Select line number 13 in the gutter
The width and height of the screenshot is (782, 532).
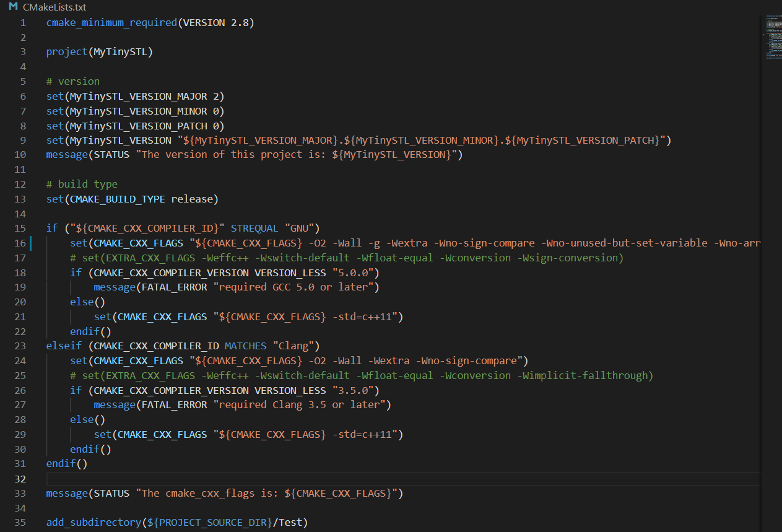(x=20, y=199)
